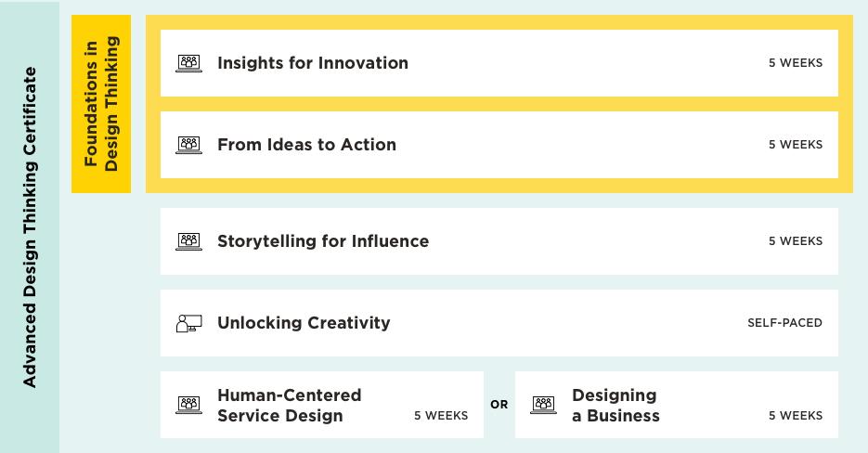The width and height of the screenshot is (868, 453).
Task: Click the yellow Foundations in Design Thinking label
Action: (101, 104)
